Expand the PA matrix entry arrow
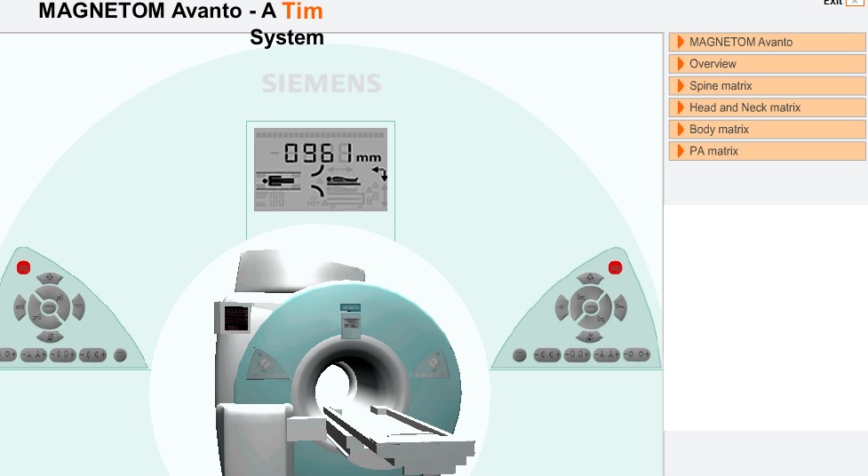Screen dimensions: 868x476 pyautogui.click(x=681, y=151)
